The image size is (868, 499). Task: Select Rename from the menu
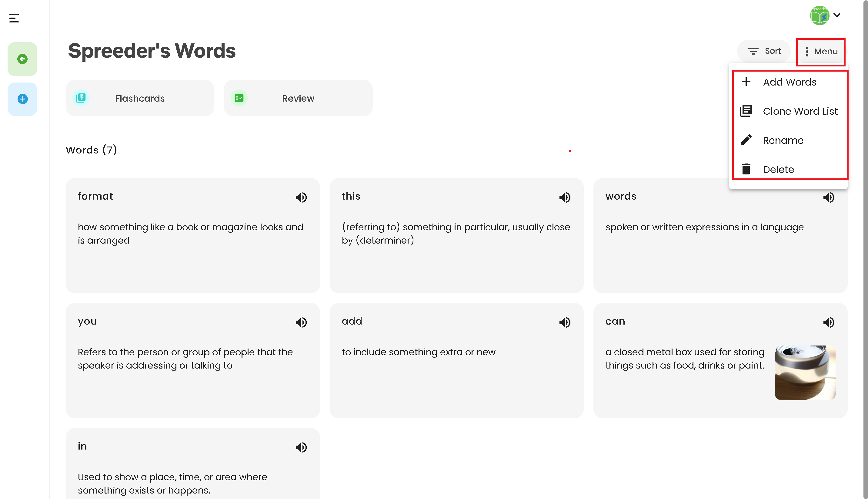tap(789, 140)
